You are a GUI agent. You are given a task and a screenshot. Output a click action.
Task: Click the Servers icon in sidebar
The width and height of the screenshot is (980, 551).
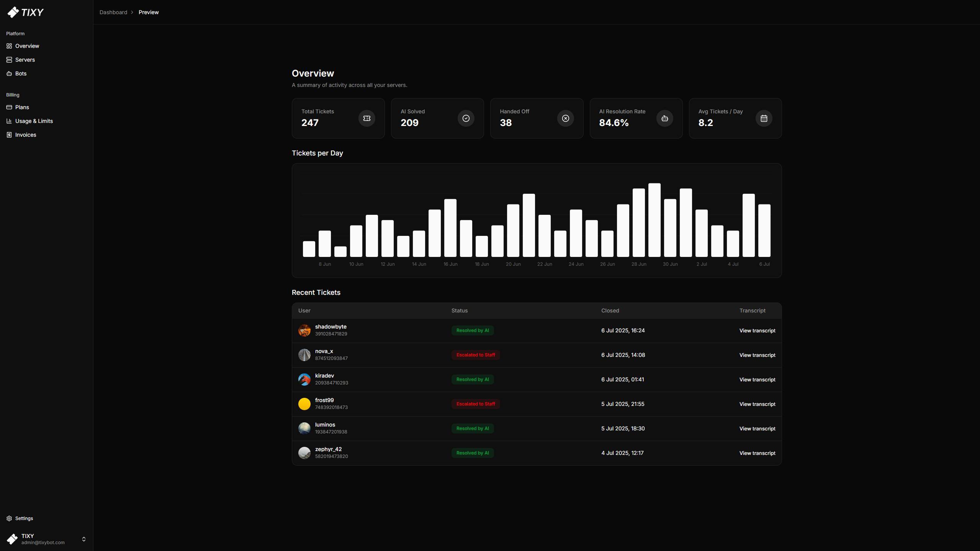[x=9, y=60]
